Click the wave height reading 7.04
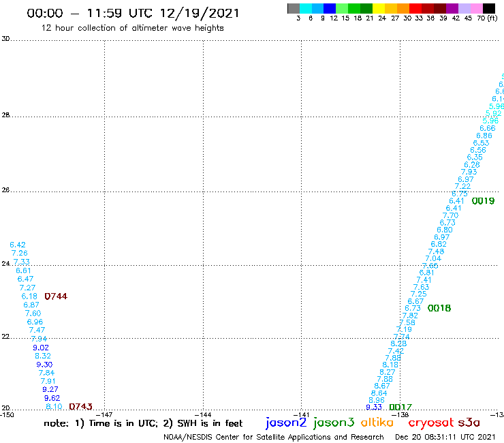Image resolution: width=504 pixels, height=443 pixels. pyautogui.click(x=433, y=258)
